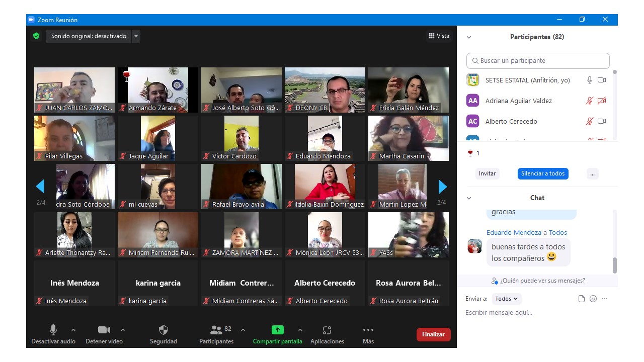Select Armando Zárate video tile
644x362 pixels.
tap(158, 90)
